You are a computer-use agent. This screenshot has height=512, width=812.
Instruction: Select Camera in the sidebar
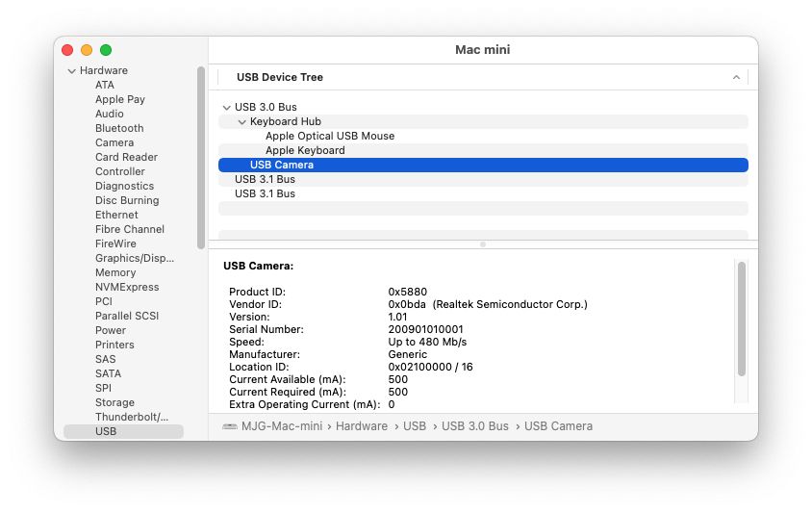click(x=114, y=143)
